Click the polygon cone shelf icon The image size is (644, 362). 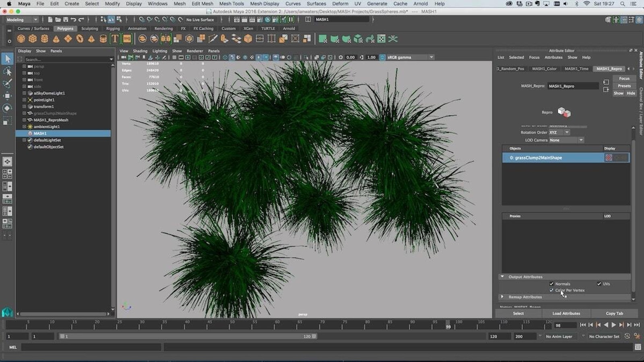click(x=56, y=39)
